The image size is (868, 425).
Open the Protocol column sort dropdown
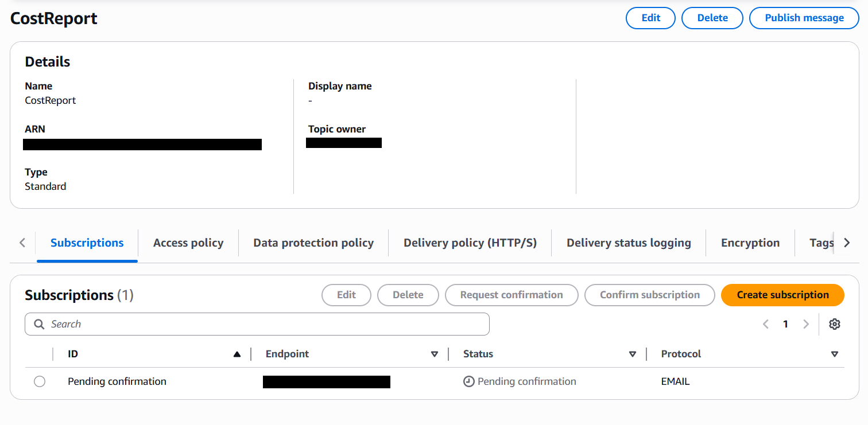(835, 354)
